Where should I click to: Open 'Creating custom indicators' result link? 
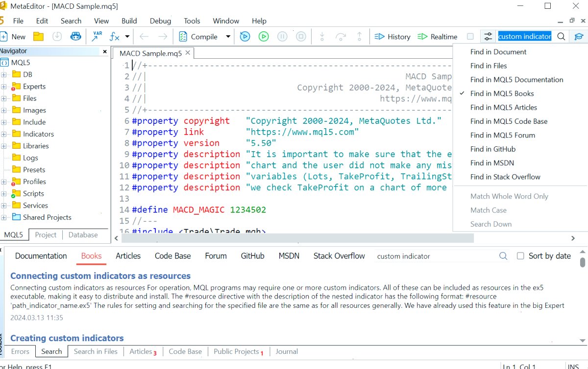pyautogui.click(x=67, y=338)
